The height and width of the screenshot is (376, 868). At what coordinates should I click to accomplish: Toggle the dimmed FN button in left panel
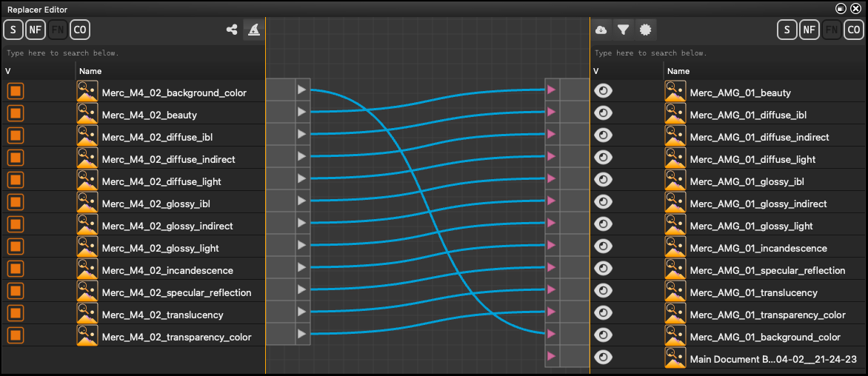click(58, 30)
